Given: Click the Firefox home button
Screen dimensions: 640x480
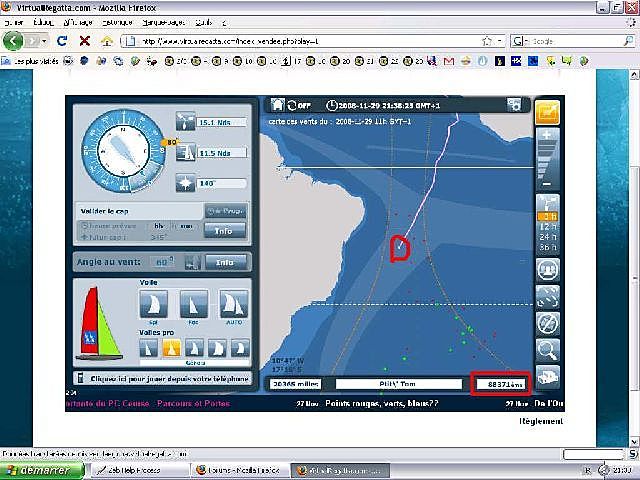Looking at the screenshot, I should (x=107, y=41).
